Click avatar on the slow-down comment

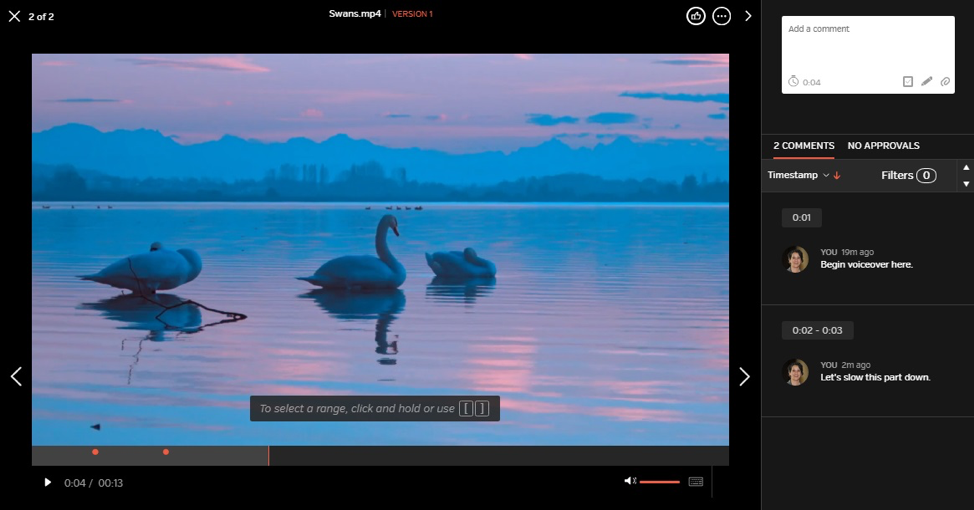coord(795,372)
